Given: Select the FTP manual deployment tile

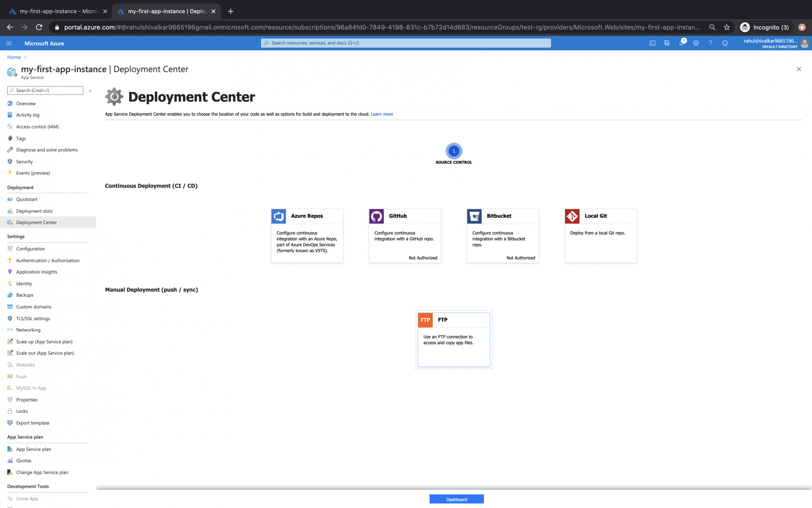Looking at the screenshot, I should point(454,339).
